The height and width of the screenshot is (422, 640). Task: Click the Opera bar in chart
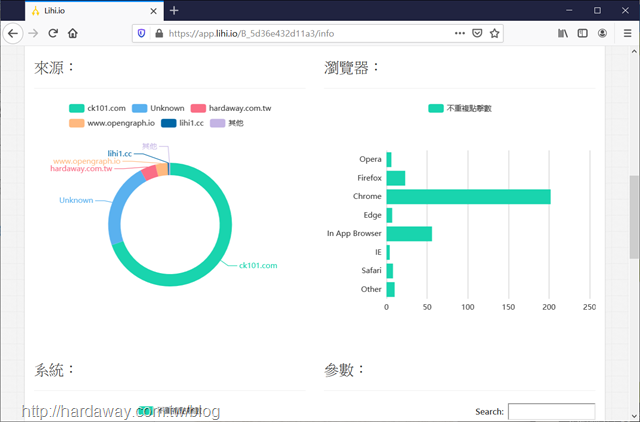point(389,160)
